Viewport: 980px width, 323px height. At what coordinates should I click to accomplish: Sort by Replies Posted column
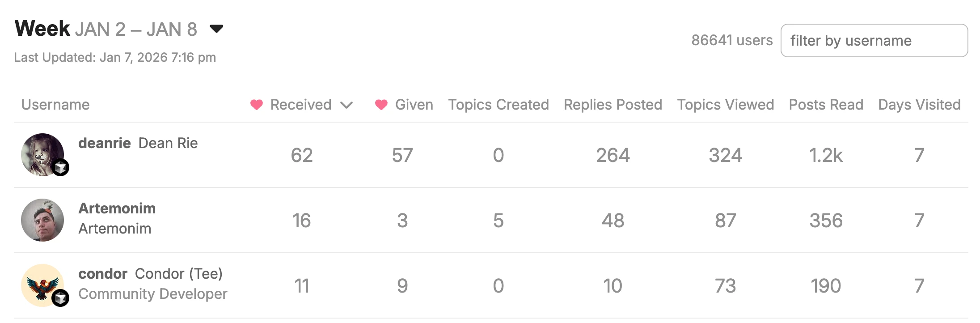(x=612, y=105)
